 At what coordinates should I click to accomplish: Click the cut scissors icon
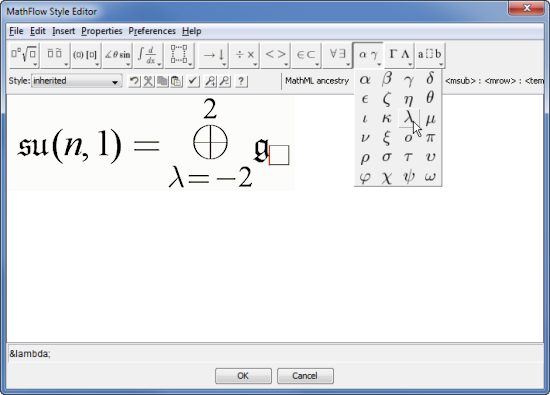(x=148, y=81)
